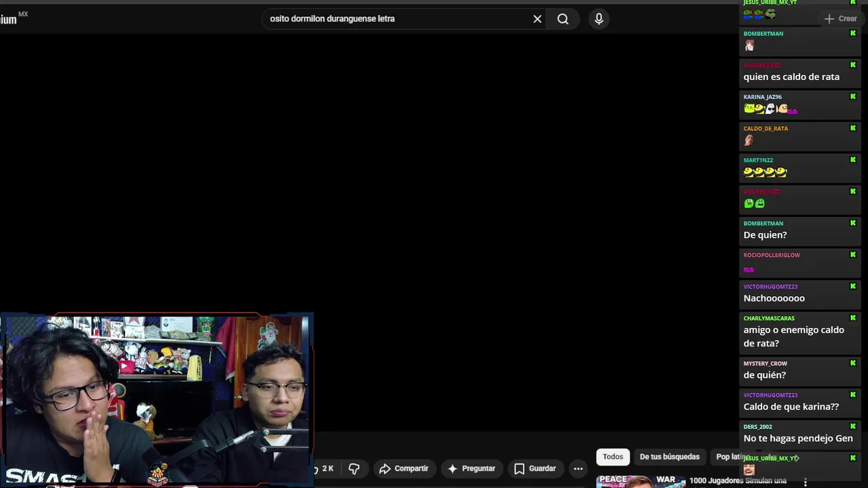Screen dimensions: 868x488
Task: Click chat message 'De quien?' by BOMBERTMAN
Action: point(765,235)
